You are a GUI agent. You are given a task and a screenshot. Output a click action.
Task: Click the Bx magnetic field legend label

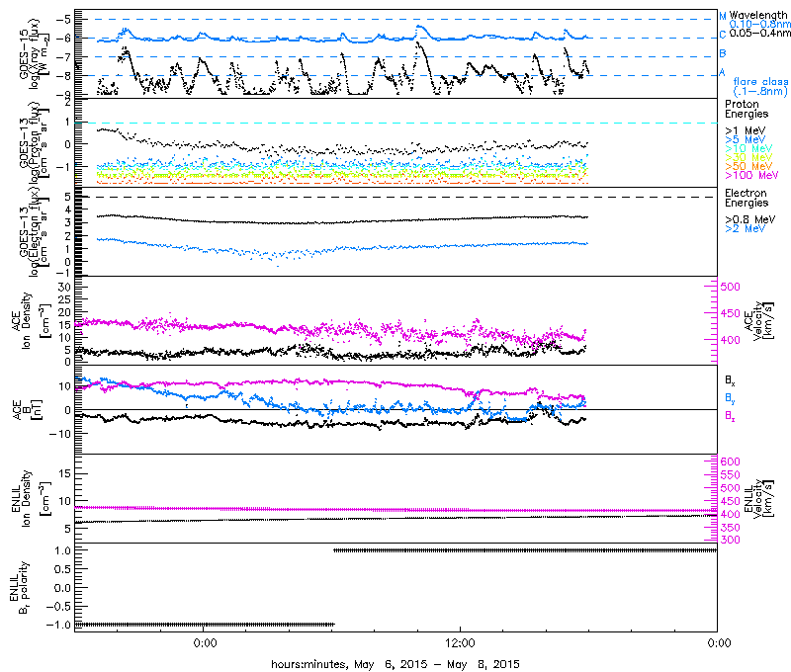(730, 379)
